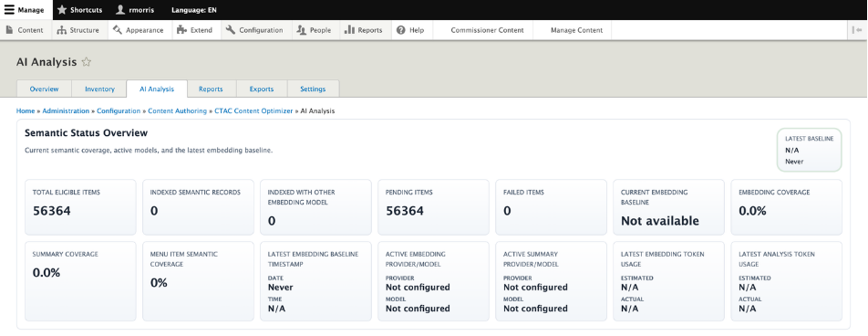
Task: Add AI Analysis to shortcuts star
Action: [x=86, y=62]
